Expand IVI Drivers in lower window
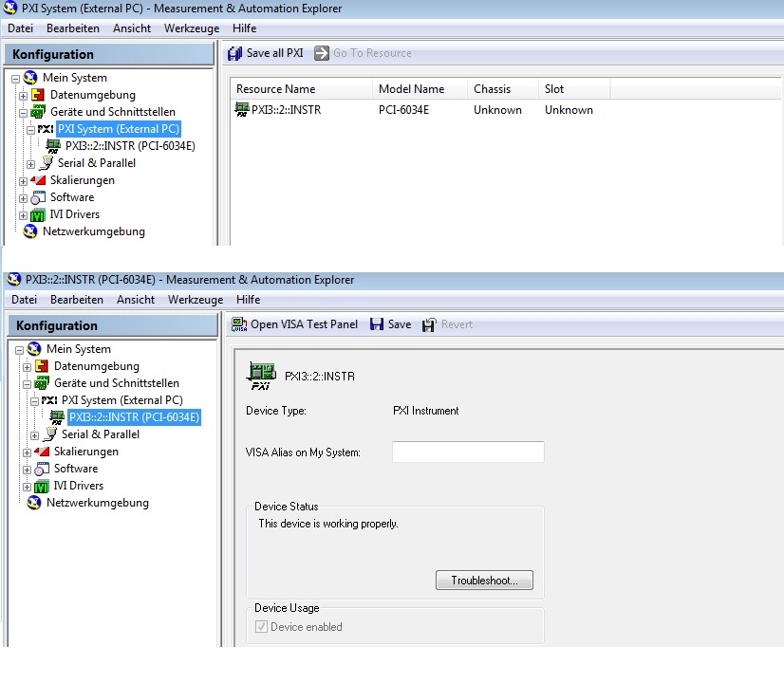The height and width of the screenshot is (683, 784). 27,488
